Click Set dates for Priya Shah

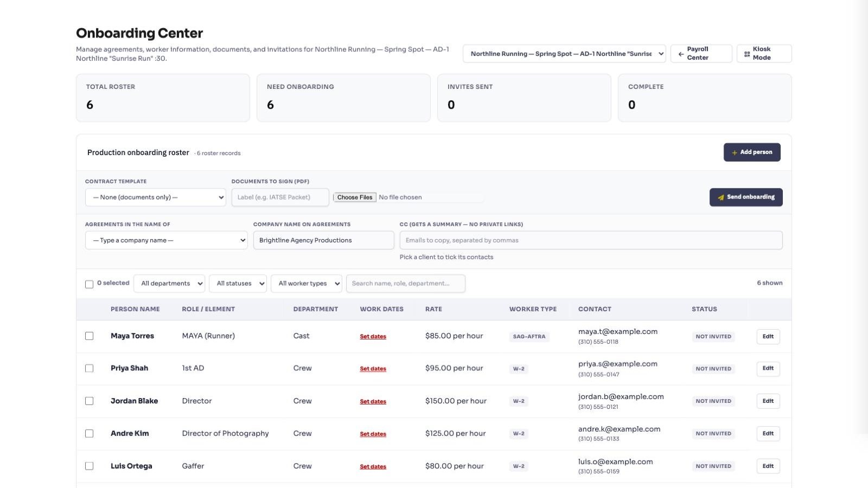373,369
